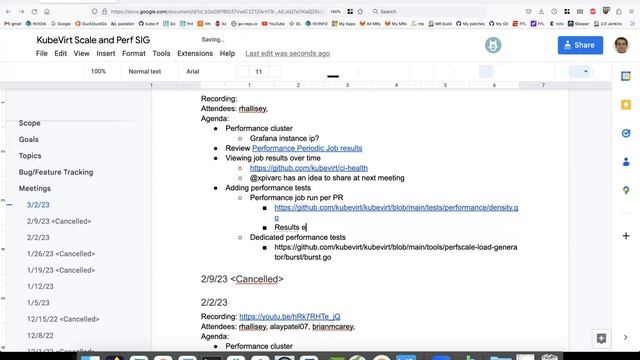Click the plus icon to get add-ons
This screenshot has width=640, height=360.
tap(626, 236)
